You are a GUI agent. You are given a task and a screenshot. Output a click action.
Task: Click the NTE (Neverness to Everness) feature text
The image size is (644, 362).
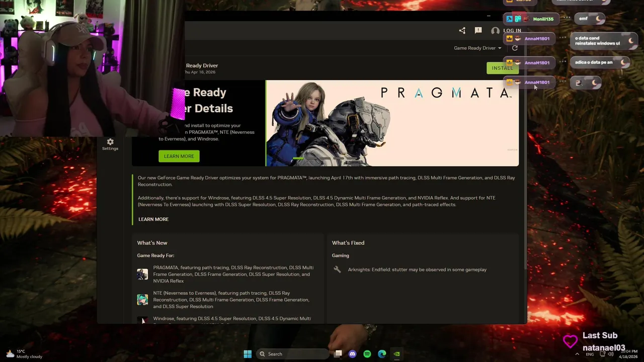231,300
